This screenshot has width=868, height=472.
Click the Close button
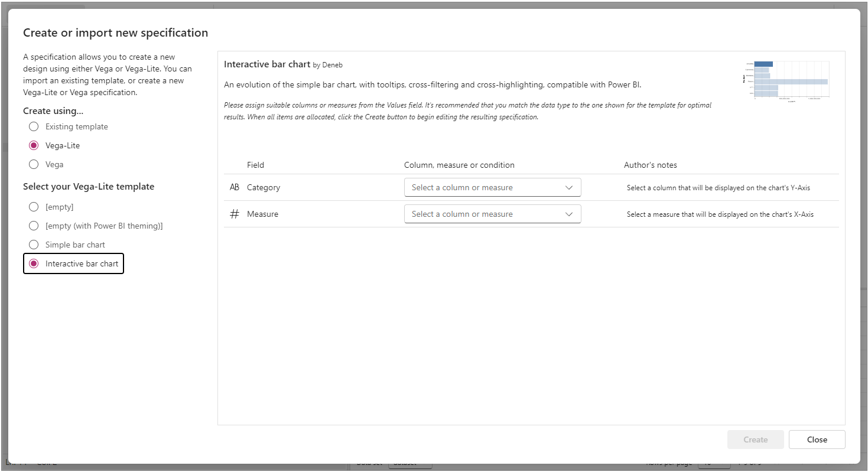click(817, 440)
